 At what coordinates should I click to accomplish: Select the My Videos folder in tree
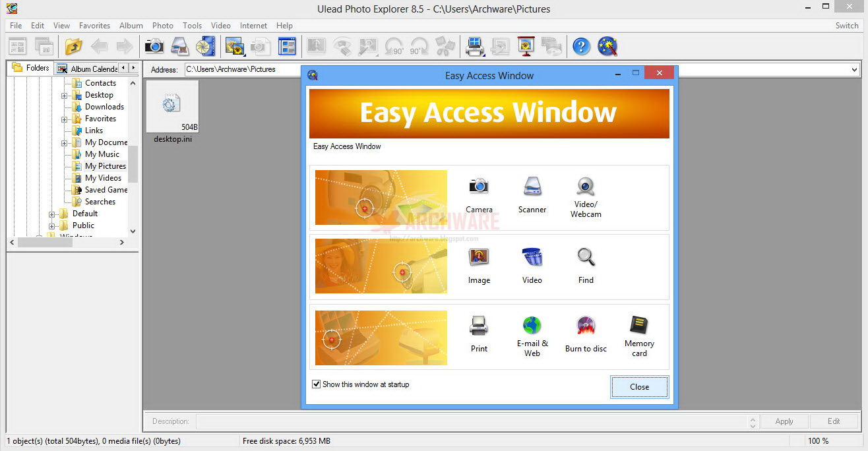[103, 178]
